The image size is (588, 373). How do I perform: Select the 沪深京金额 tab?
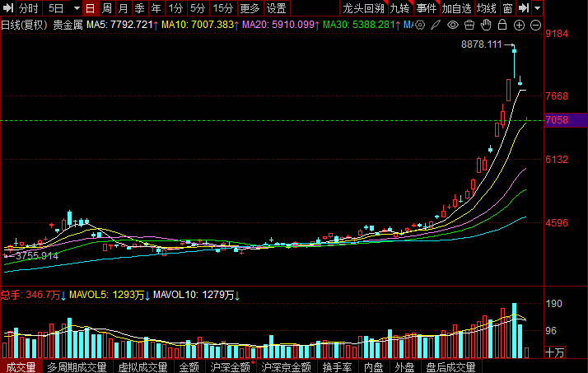pyautogui.click(x=286, y=367)
